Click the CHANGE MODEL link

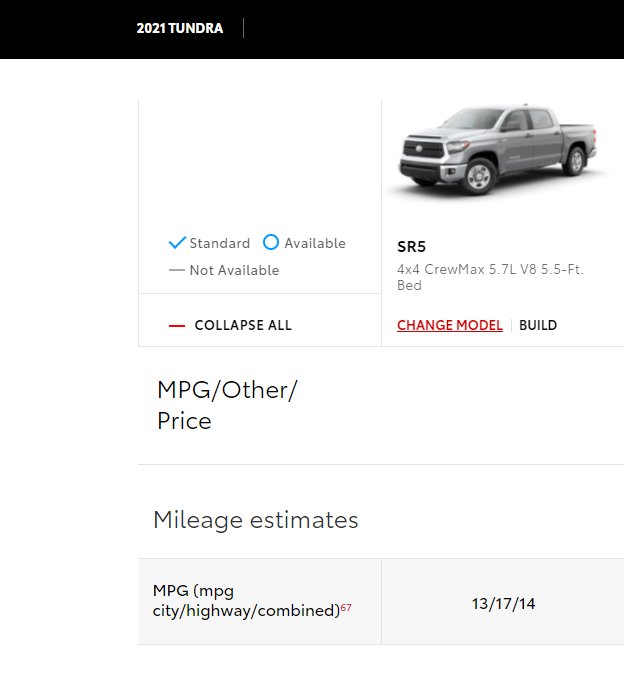[450, 325]
